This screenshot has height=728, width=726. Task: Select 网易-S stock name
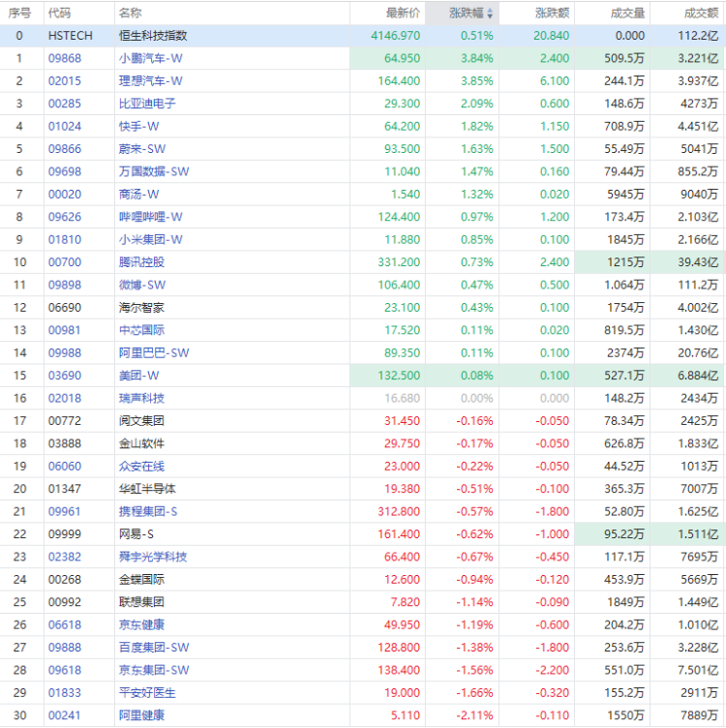coord(136,534)
